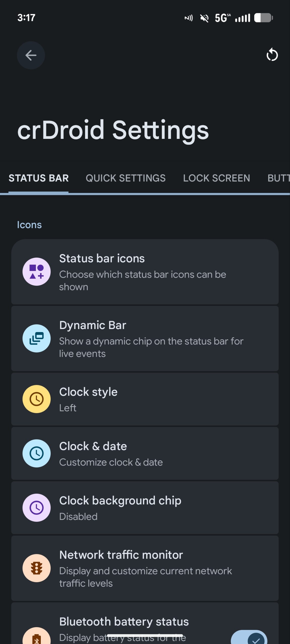
Task: Switch to the Quick Settings tab
Action: click(x=126, y=178)
